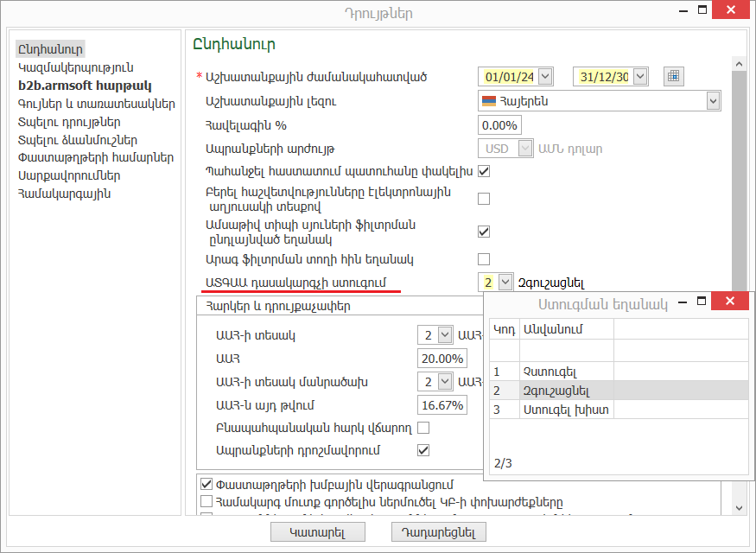Image resolution: width=756 pixels, height=553 pixels.
Task: Open the calendar period picker icon
Action: [x=674, y=76]
